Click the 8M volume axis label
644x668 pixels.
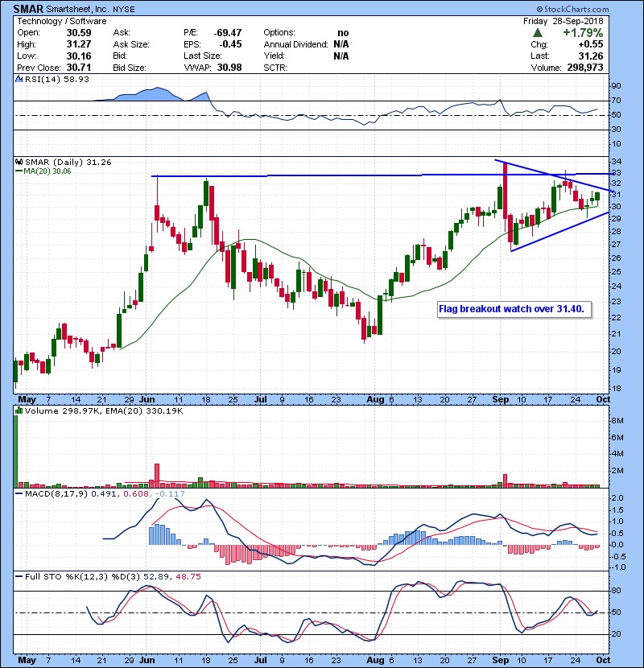click(617, 421)
